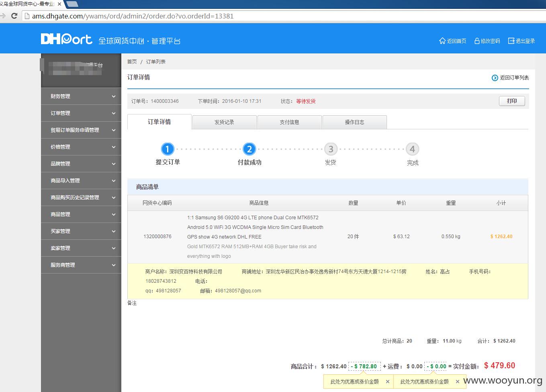Screen dimensions: 546x392
Task: Click the 首页 breadcrumb link
Action: pyautogui.click(x=132, y=61)
